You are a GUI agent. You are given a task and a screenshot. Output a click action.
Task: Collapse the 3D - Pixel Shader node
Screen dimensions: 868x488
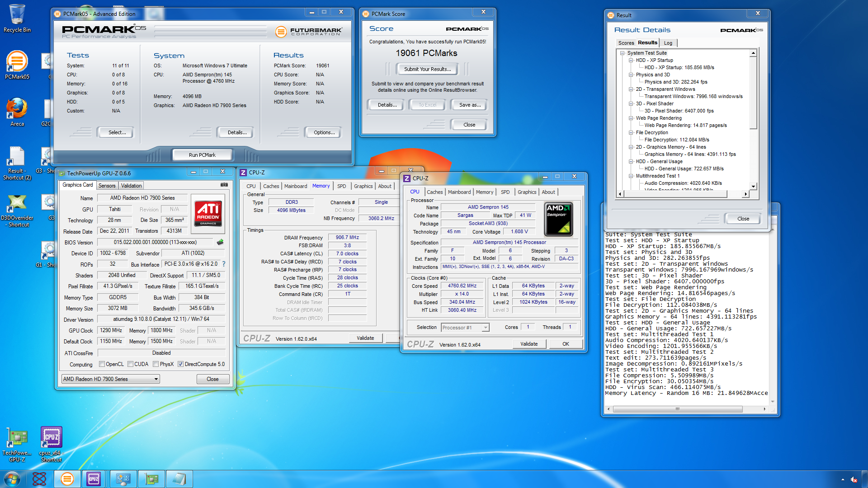(x=631, y=103)
